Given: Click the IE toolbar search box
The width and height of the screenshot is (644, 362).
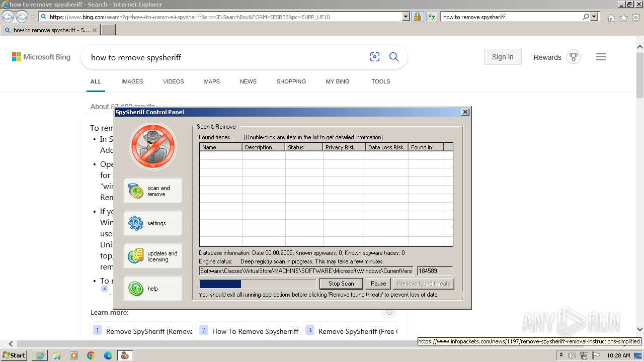Looking at the screenshot, I should 511,17.
